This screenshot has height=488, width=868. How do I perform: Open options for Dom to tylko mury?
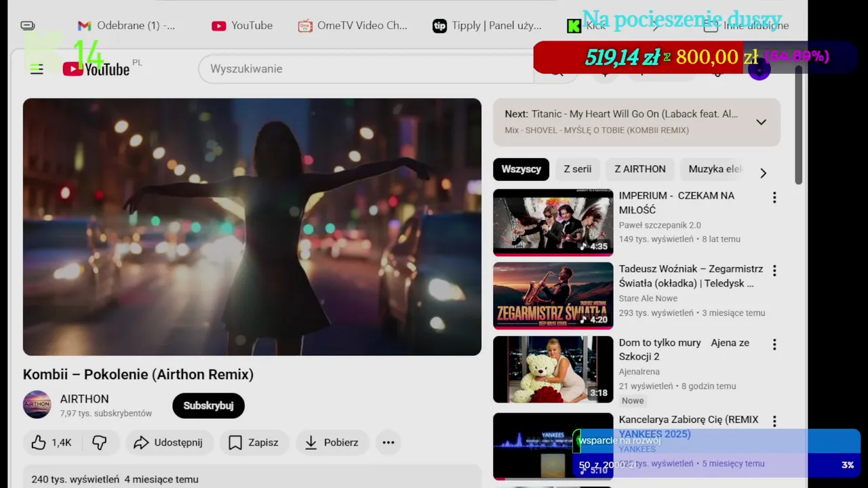(x=774, y=344)
